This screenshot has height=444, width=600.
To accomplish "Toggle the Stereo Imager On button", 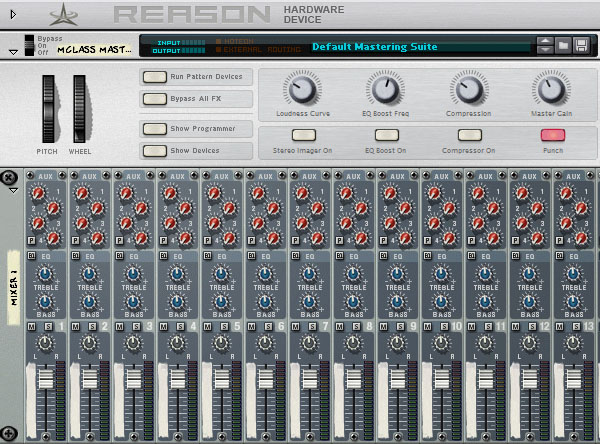I will (304, 135).
